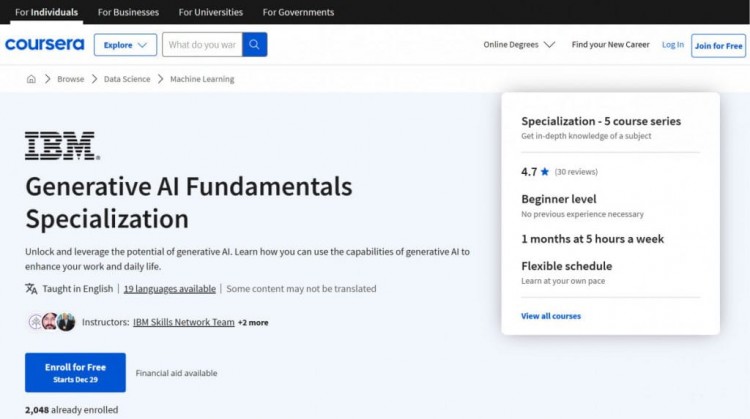Select the For Governments tab

point(298,12)
